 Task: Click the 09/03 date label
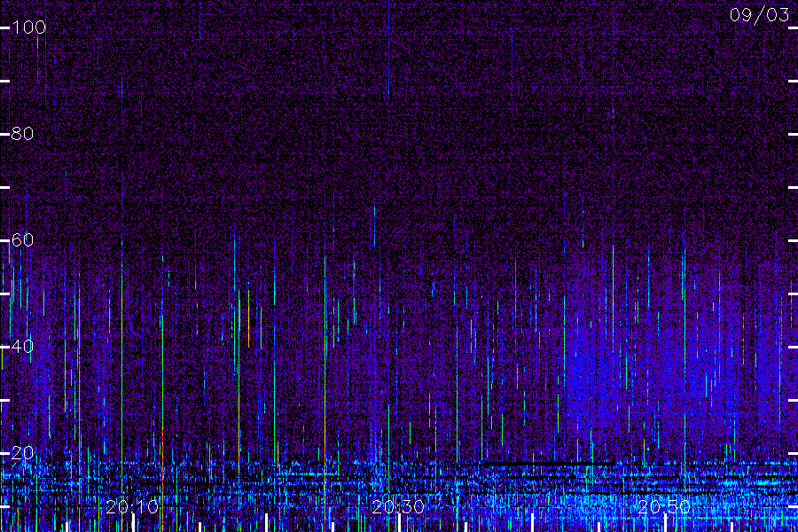[759, 15]
